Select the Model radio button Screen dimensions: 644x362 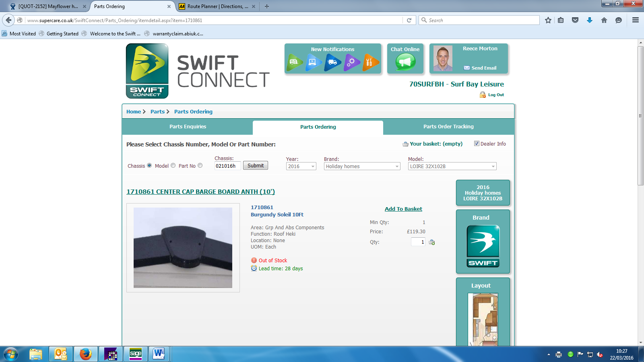pos(173,165)
